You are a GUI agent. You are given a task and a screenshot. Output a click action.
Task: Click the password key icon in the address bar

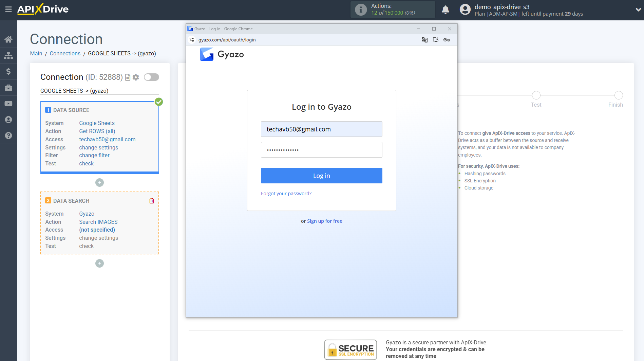pyautogui.click(x=447, y=40)
